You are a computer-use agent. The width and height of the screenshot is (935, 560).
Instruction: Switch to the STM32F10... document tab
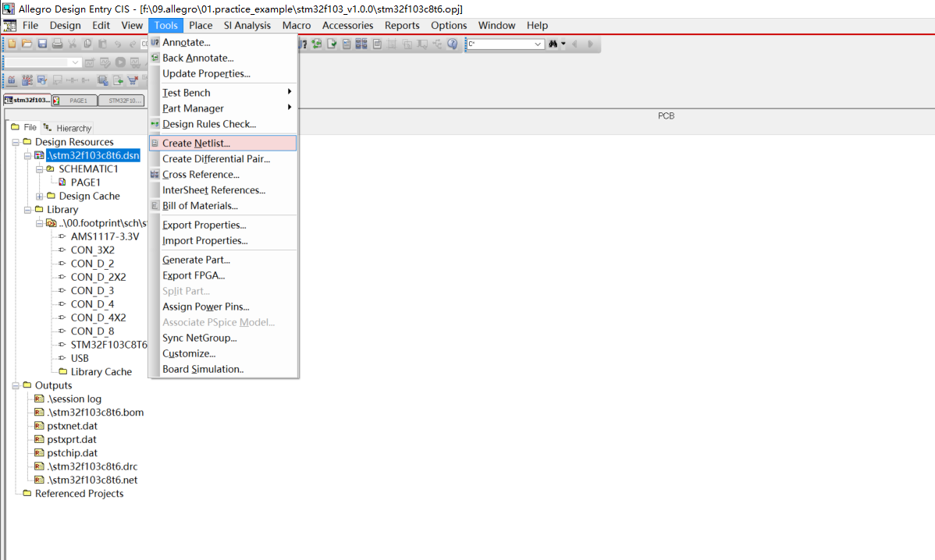tap(121, 101)
